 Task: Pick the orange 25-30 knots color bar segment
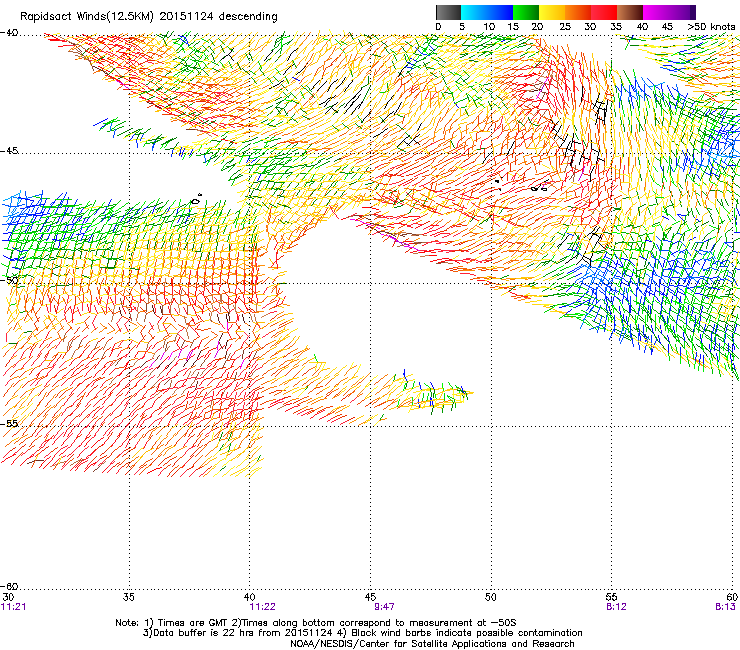[x=578, y=12]
